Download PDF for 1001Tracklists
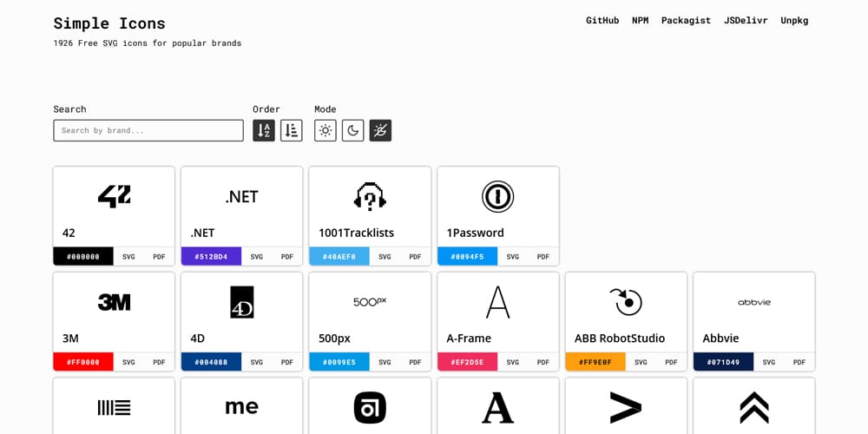The width and height of the screenshot is (868, 434). coord(415,257)
